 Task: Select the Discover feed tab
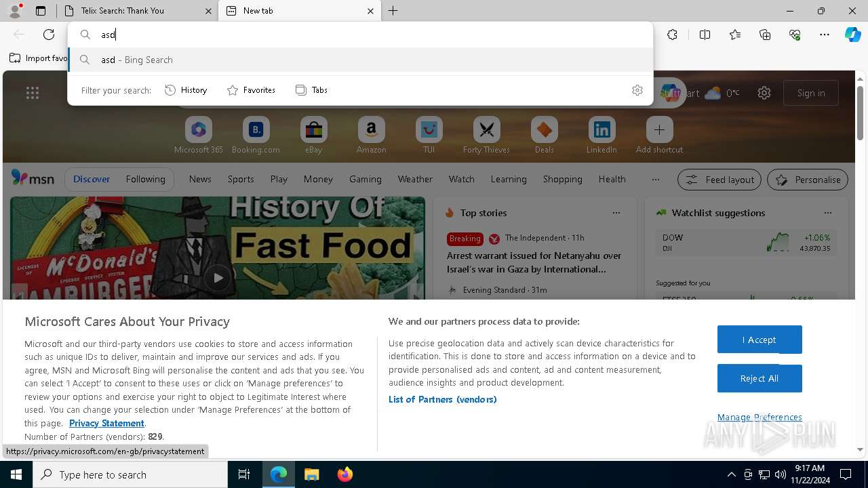tap(92, 179)
